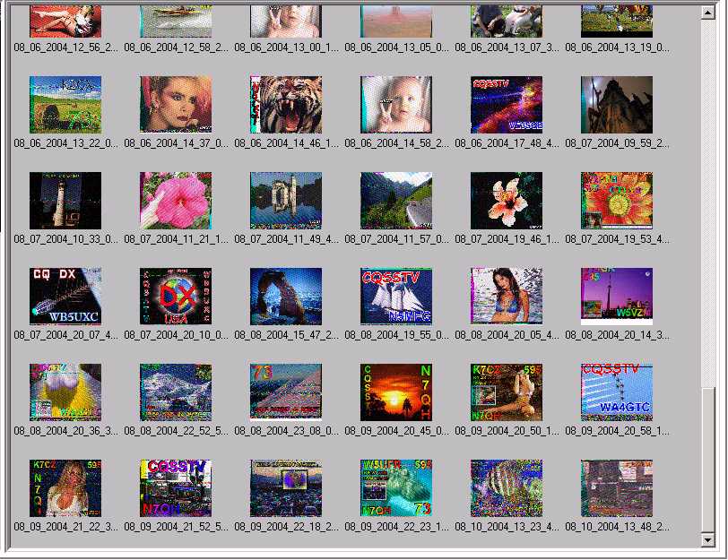This screenshot has height=560, width=728.
Task: Click the filename label 08_09_2004_22_18
Action: point(287,527)
